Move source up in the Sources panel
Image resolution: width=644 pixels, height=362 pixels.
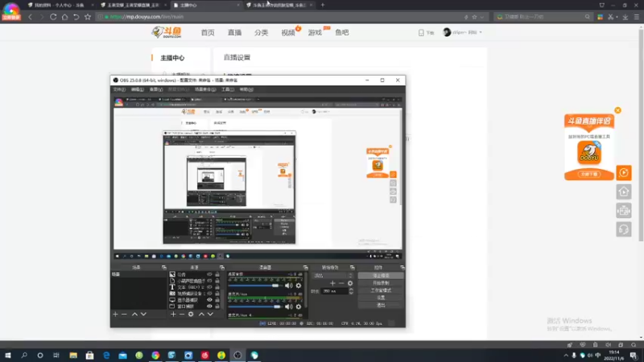click(201, 314)
